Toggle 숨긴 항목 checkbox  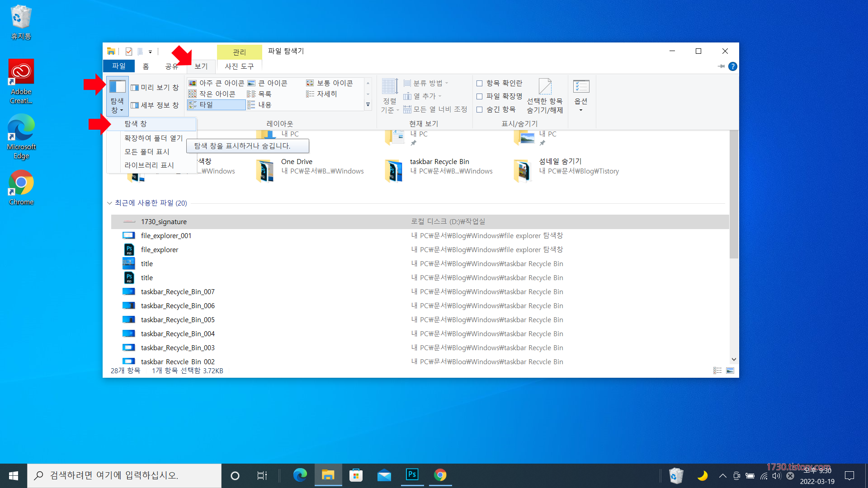pyautogui.click(x=480, y=109)
